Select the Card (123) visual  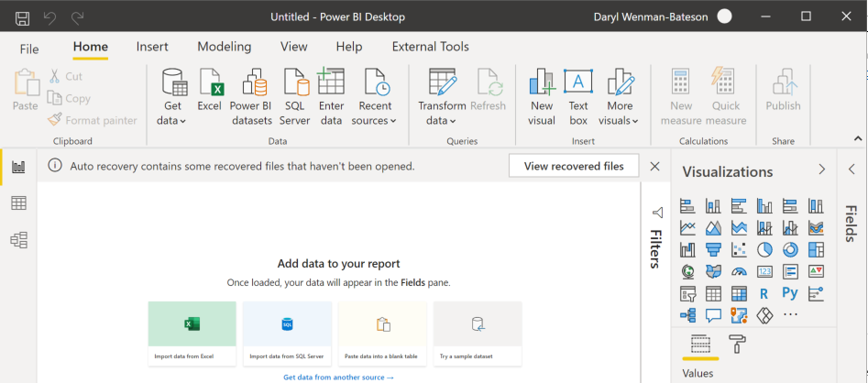764,272
